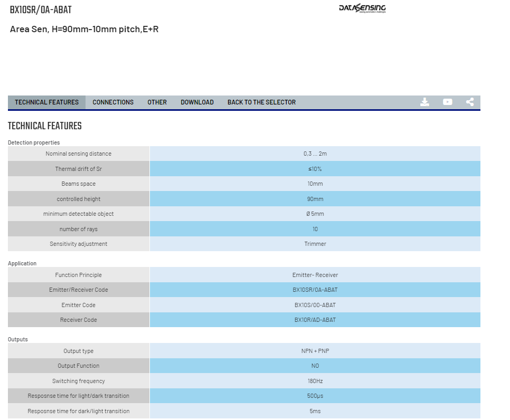Select the Output Function value 'NO'
The height and width of the screenshot is (420, 510).
pyautogui.click(x=315, y=366)
